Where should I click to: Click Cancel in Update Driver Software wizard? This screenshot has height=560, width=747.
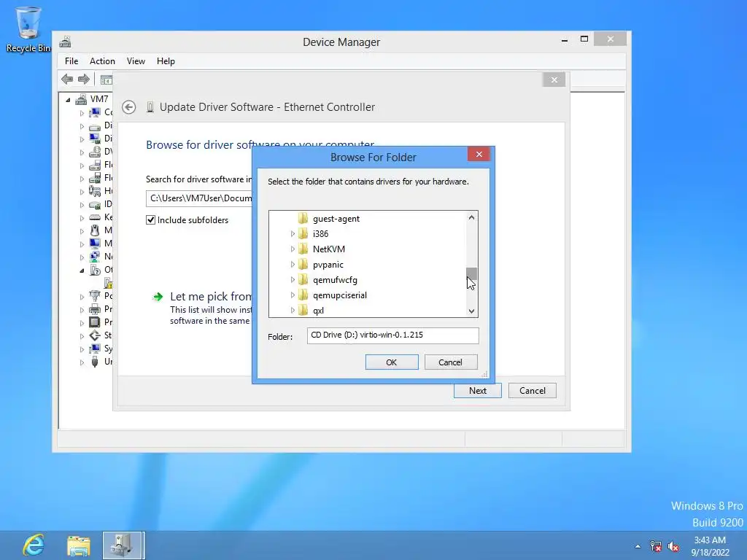pos(532,391)
